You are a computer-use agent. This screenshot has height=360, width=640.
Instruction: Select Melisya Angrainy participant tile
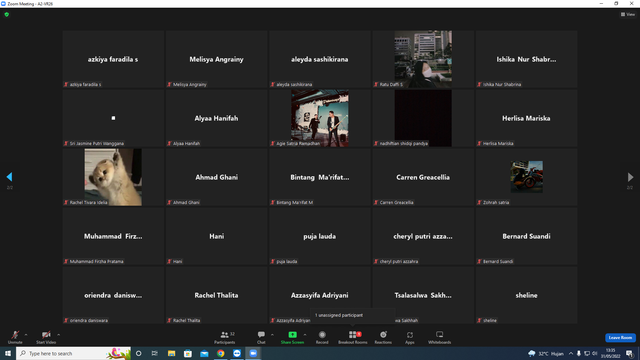216,59
